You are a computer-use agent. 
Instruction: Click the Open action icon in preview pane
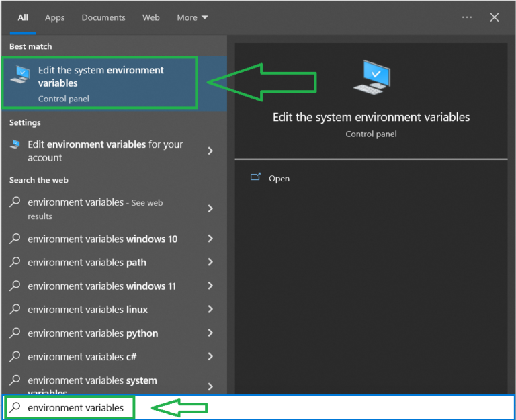tap(255, 177)
